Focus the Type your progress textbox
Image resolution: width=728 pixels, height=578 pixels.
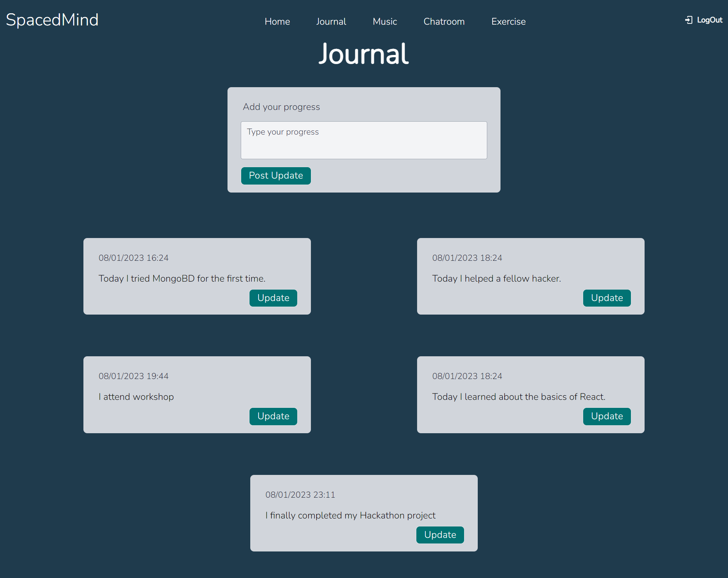click(x=364, y=140)
